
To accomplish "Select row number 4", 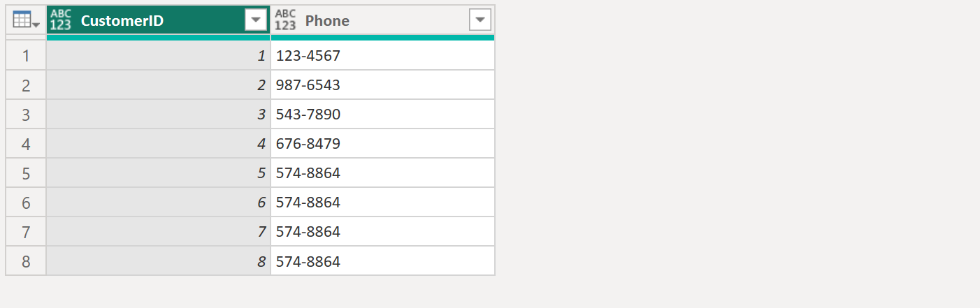I will (26, 144).
